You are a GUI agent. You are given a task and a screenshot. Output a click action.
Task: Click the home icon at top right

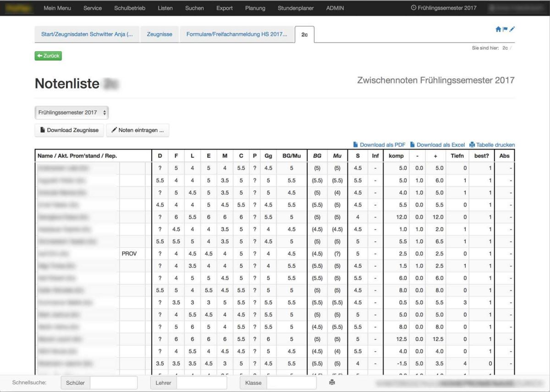tap(498, 29)
